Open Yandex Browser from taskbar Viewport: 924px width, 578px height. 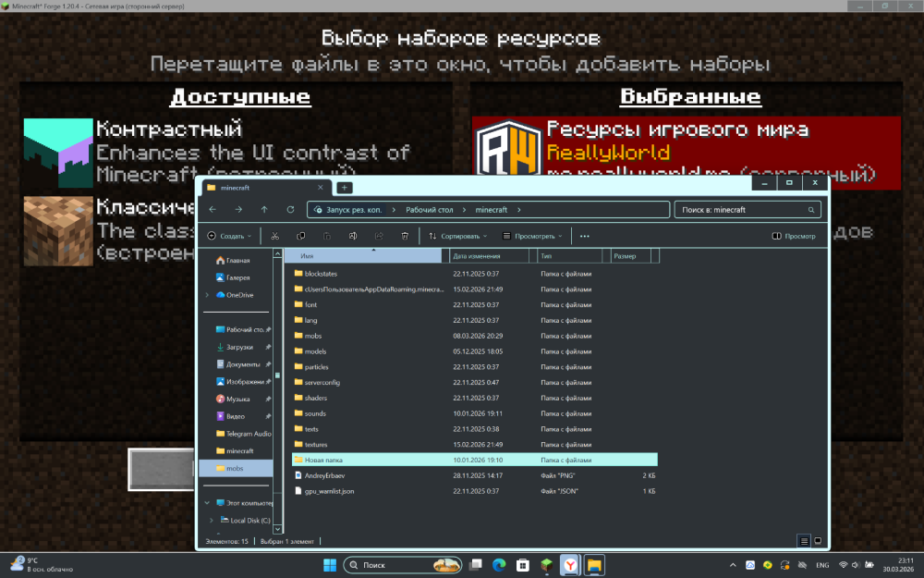pyautogui.click(x=570, y=565)
